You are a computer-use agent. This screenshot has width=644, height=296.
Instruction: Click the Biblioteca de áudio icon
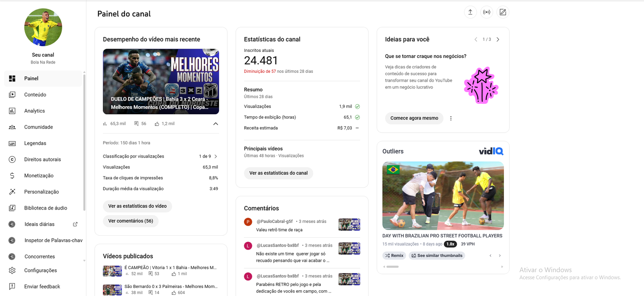click(12, 208)
